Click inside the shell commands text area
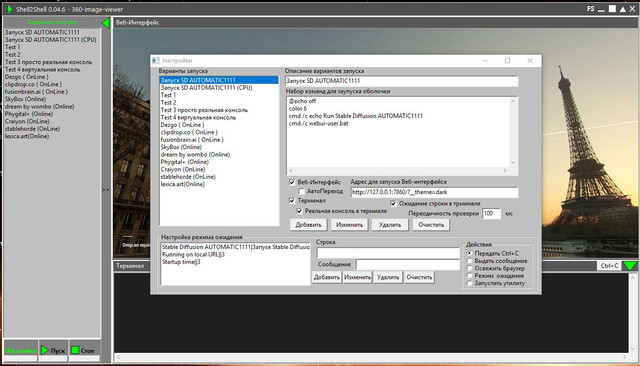Viewport: 640px width, 366px height. (398, 133)
